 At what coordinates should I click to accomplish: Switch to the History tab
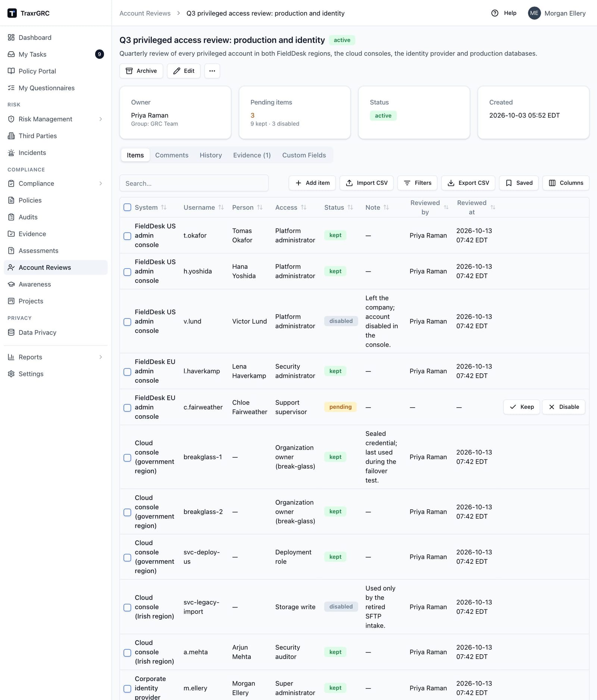(x=211, y=155)
